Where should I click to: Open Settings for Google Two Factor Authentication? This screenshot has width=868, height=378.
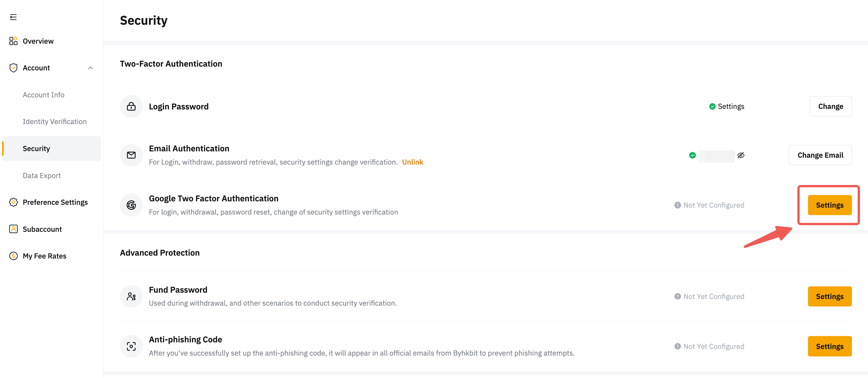pos(829,205)
